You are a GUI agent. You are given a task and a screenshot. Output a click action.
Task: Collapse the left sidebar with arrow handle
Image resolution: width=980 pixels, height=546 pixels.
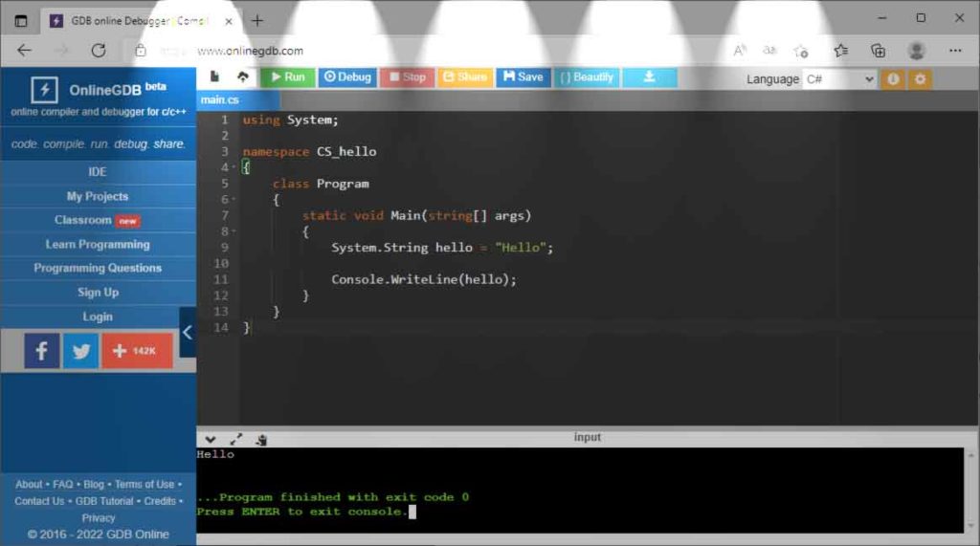click(x=188, y=332)
